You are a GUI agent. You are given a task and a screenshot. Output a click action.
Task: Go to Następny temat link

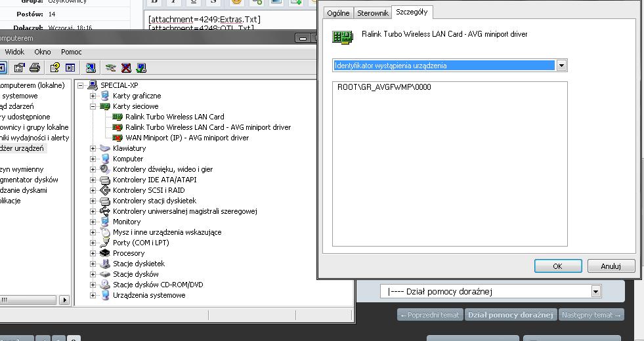(x=591, y=315)
